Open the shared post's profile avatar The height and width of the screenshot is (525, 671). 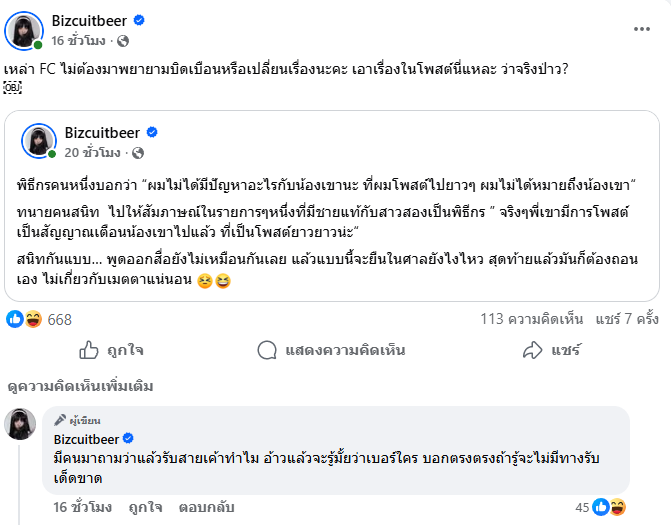point(39,141)
